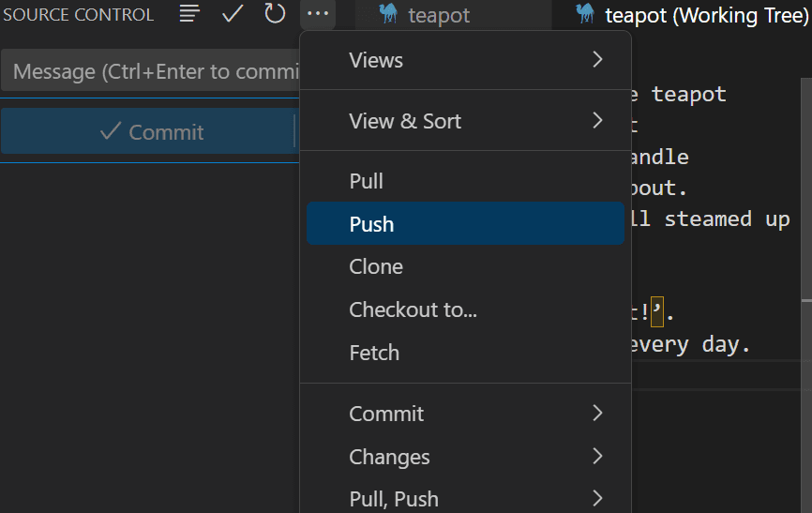The image size is (812, 513).
Task: Click the file icon on teapot (Working Tree) tab
Action: pos(586,14)
